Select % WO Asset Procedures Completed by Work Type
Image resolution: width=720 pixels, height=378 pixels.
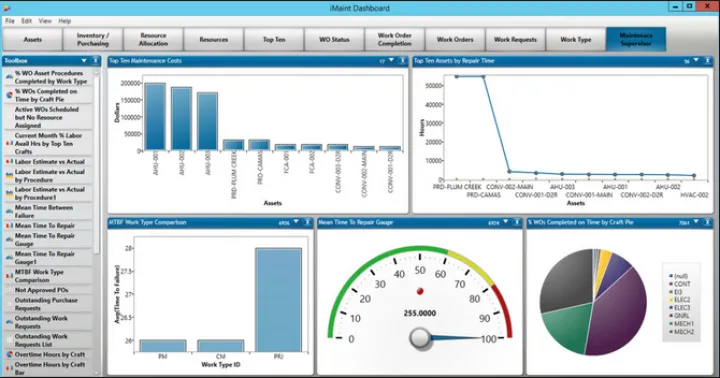tap(48, 77)
